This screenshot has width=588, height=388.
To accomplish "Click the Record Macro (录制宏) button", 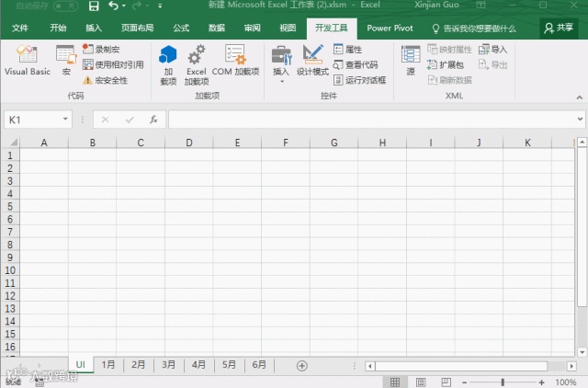I will click(x=101, y=49).
